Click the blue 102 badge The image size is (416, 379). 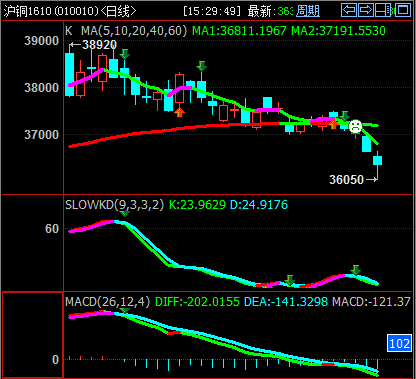click(399, 343)
